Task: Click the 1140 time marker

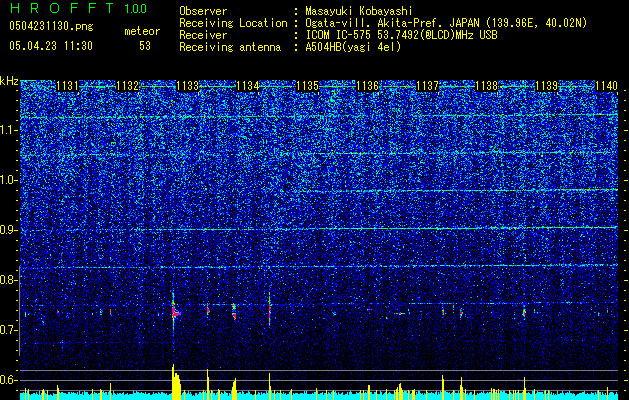Action: 607,86
